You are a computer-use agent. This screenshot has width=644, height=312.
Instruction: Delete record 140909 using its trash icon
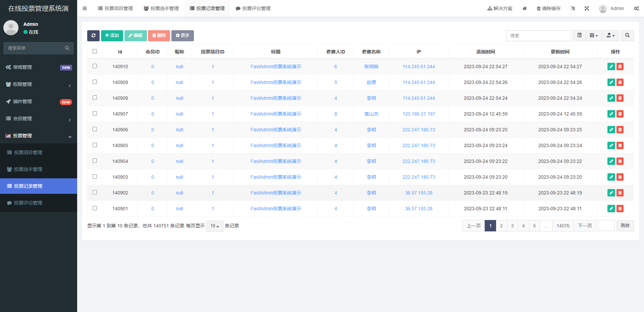pyautogui.click(x=620, y=82)
